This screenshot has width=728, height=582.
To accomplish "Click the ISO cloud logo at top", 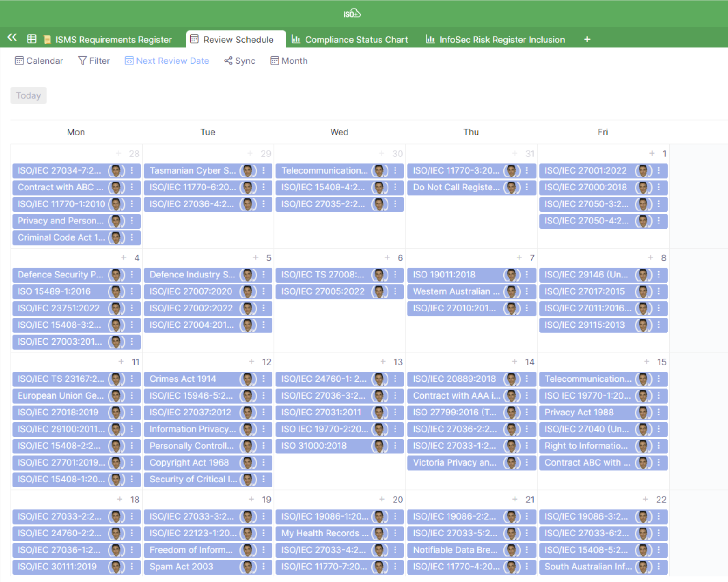I will (352, 14).
